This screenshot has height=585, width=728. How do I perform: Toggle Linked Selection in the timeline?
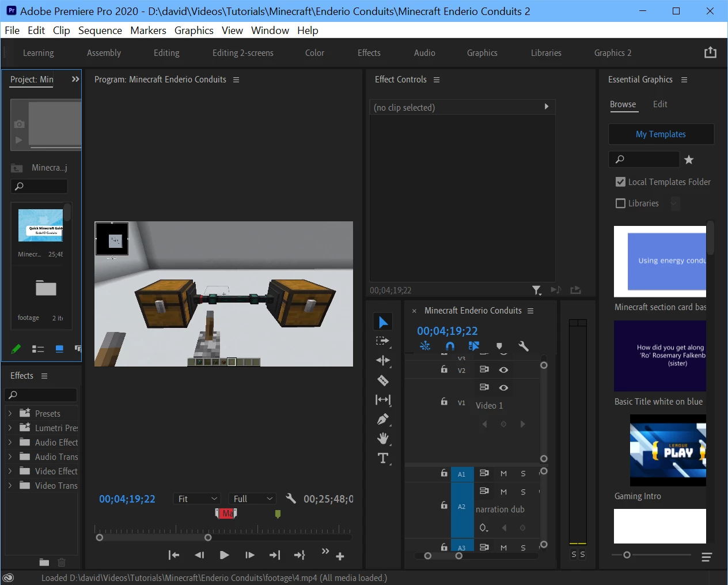point(474,346)
